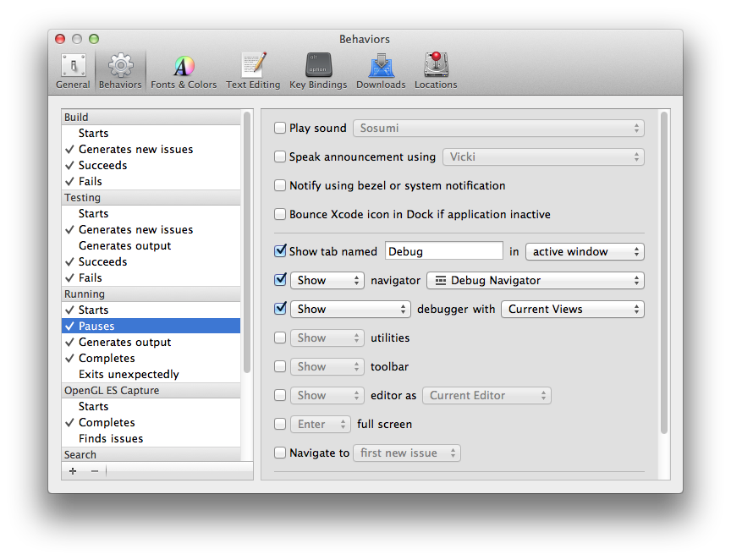Screen dimensions: 731x560
Task: Add a new behavior with plus button
Action: pyautogui.click(x=73, y=471)
